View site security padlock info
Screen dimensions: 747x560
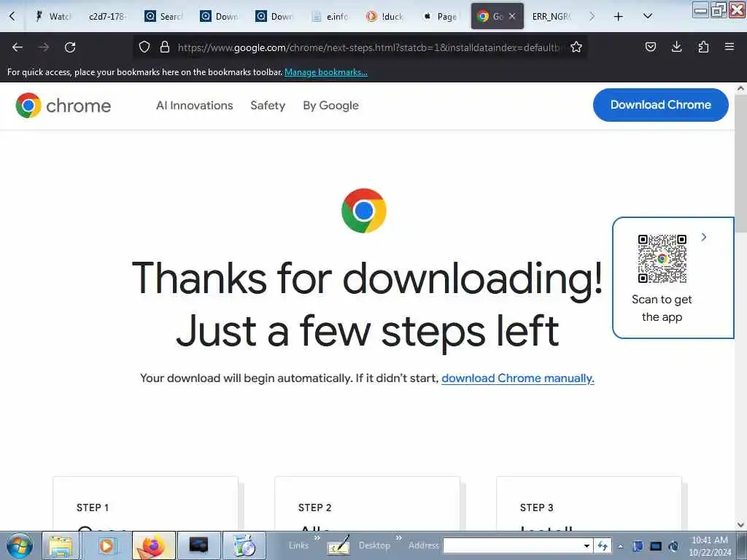coord(165,47)
